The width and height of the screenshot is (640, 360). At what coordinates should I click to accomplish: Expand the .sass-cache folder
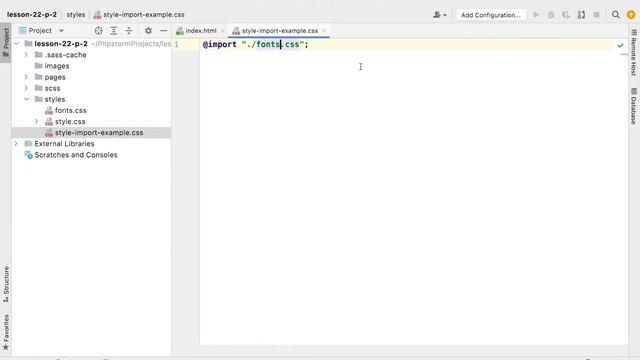coord(27,55)
